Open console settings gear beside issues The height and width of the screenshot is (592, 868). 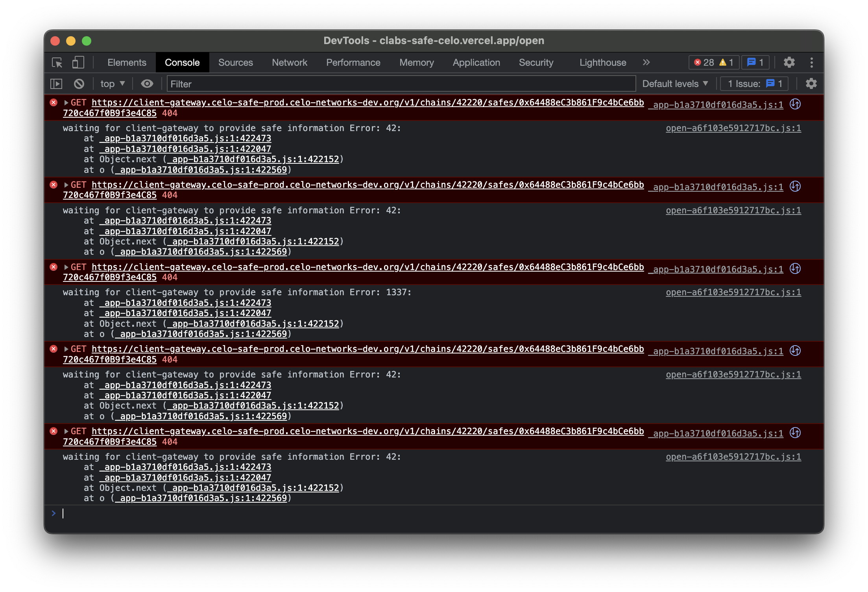[x=811, y=84]
